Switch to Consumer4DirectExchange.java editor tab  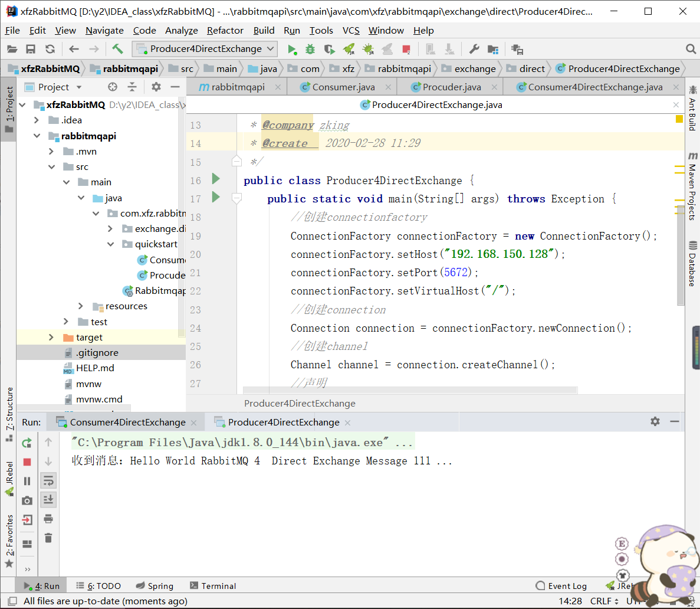tap(595, 87)
